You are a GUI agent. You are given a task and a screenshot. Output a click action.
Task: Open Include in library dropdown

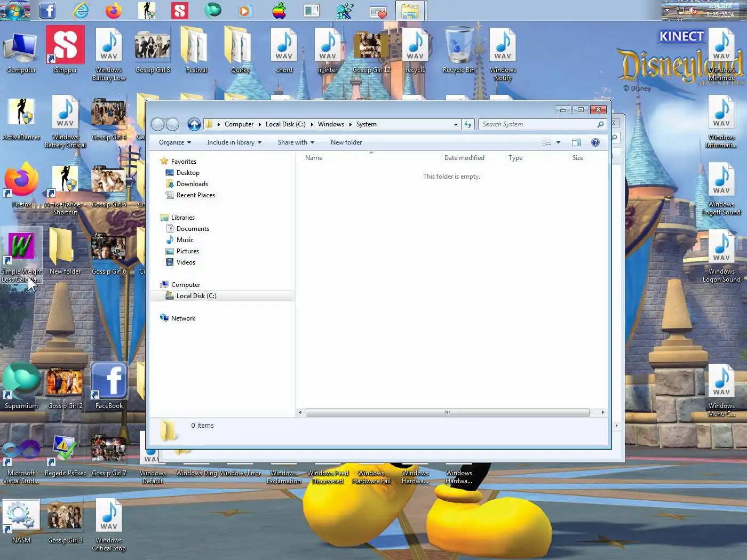[x=234, y=142]
